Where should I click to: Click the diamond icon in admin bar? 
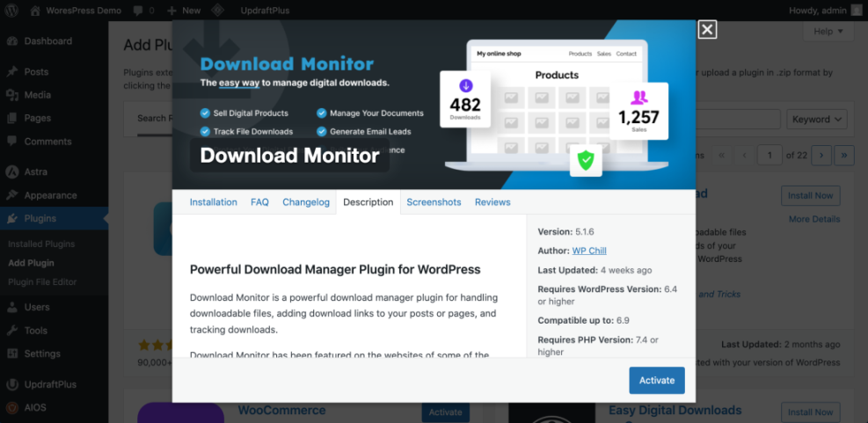click(x=218, y=11)
